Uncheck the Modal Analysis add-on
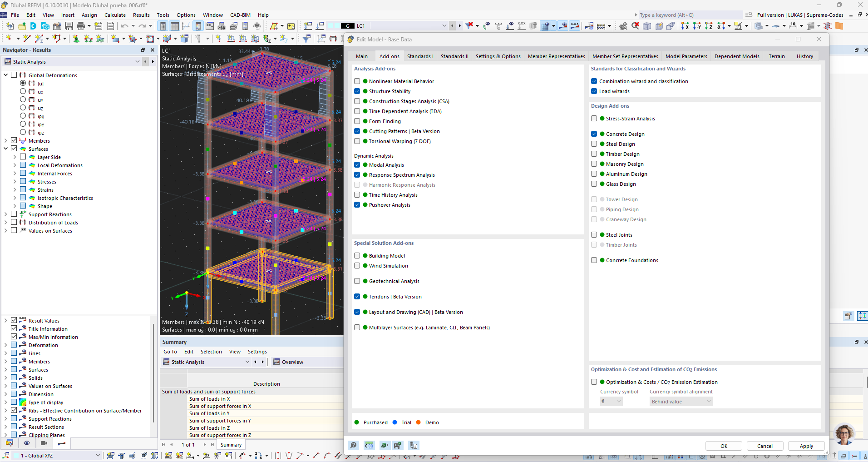The height and width of the screenshot is (462, 868). click(x=357, y=165)
